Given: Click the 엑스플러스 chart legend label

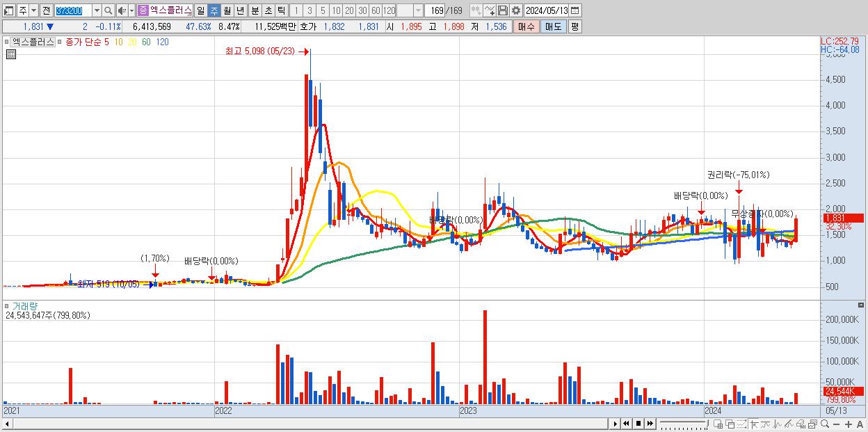Looking at the screenshot, I should click(x=33, y=42).
